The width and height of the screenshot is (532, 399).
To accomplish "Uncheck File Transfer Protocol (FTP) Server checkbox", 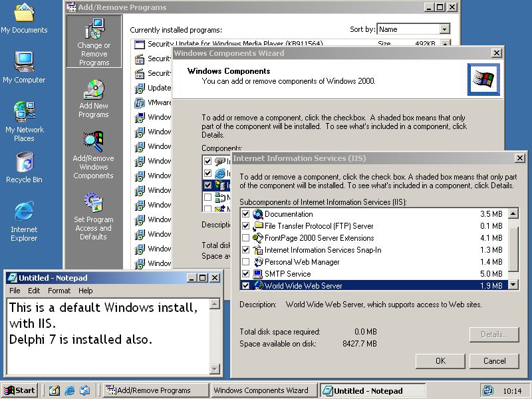I will pos(245,226).
